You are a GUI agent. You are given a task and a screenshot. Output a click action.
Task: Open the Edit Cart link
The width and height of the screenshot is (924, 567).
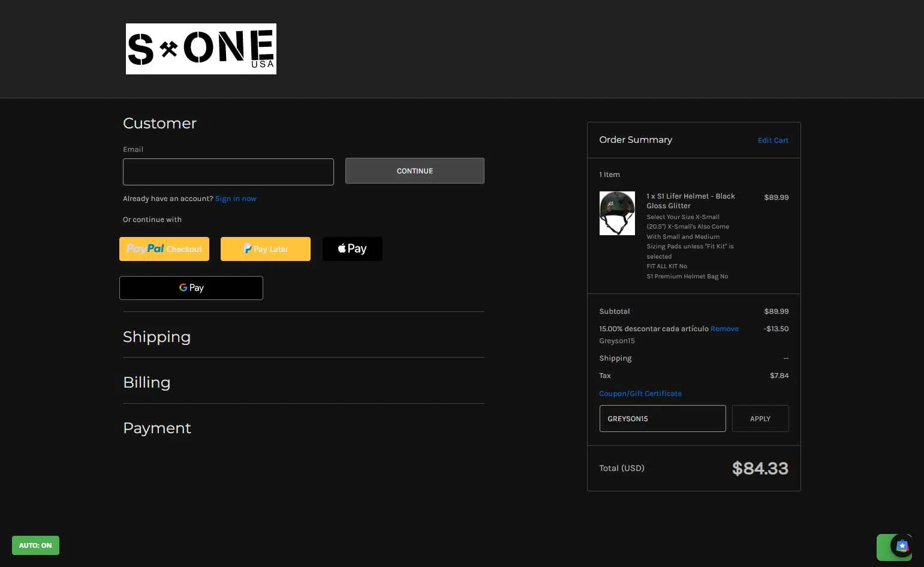773,140
